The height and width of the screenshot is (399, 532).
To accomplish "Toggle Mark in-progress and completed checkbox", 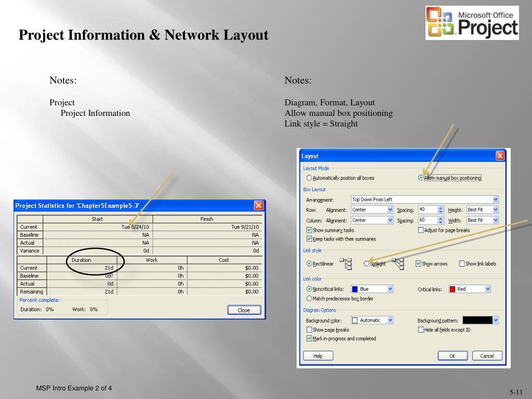I will click(309, 338).
